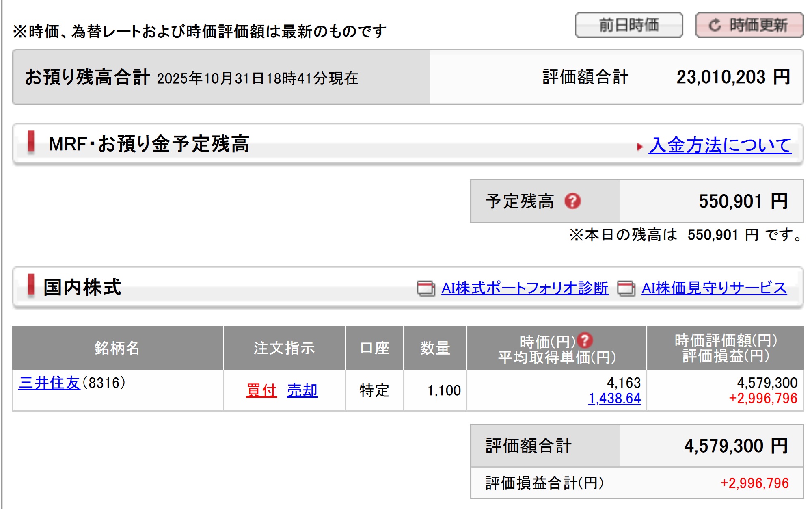Click 数量 column header
Image resolution: width=812 pixels, height=509 pixels.
click(435, 348)
